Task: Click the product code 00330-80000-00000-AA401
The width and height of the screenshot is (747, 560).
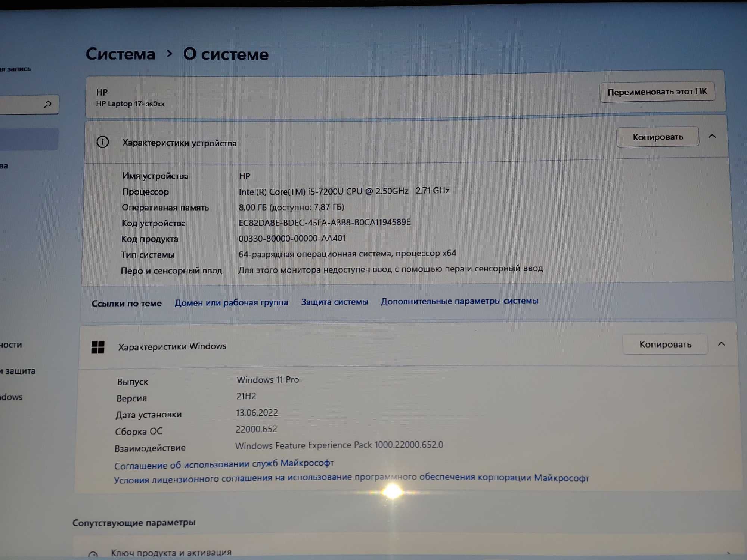Action: pos(292,238)
